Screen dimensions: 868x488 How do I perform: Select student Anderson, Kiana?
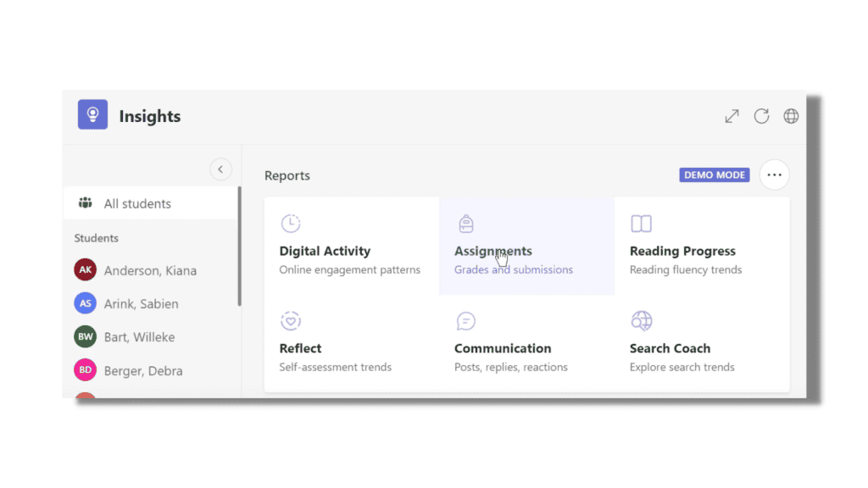pyautogui.click(x=151, y=270)
